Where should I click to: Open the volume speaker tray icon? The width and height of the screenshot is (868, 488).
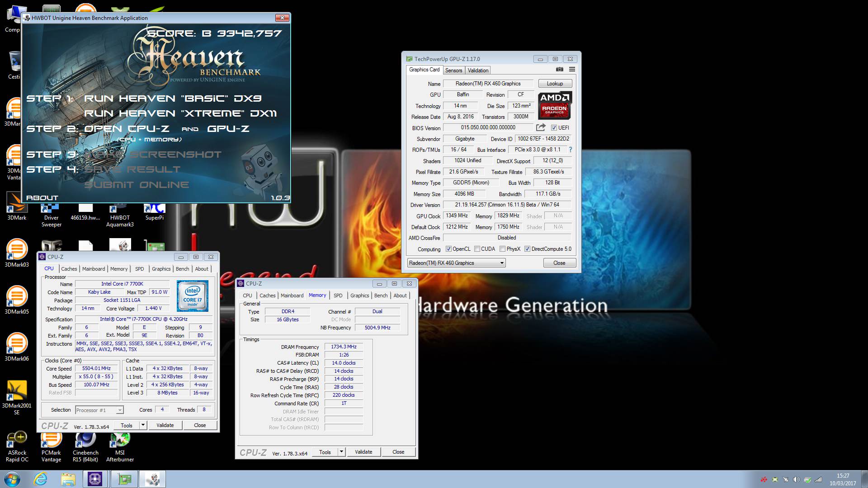[x=797, y=479]
